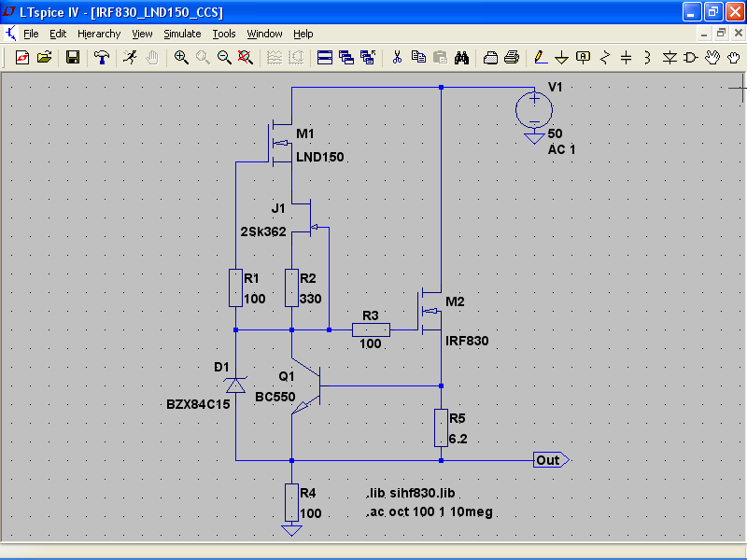
Task: Select the Zoom In magnifier tool
Action: tap(180, 58)
